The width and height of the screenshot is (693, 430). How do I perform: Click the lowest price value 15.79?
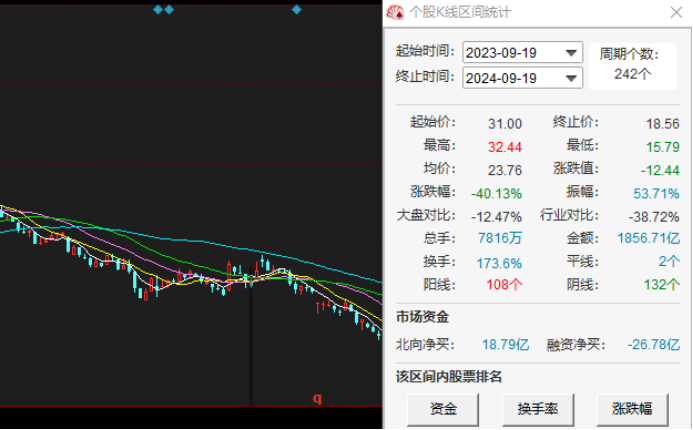click(x=663, y=147)
